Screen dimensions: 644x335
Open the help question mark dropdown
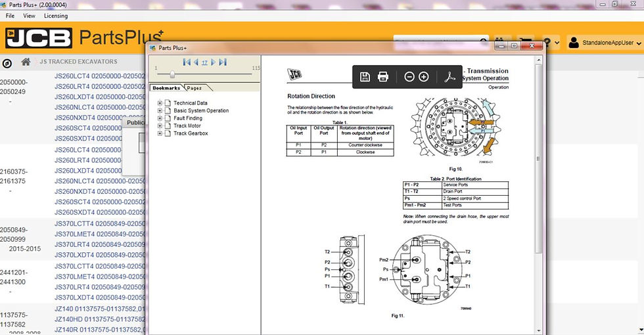click(551, 42)
